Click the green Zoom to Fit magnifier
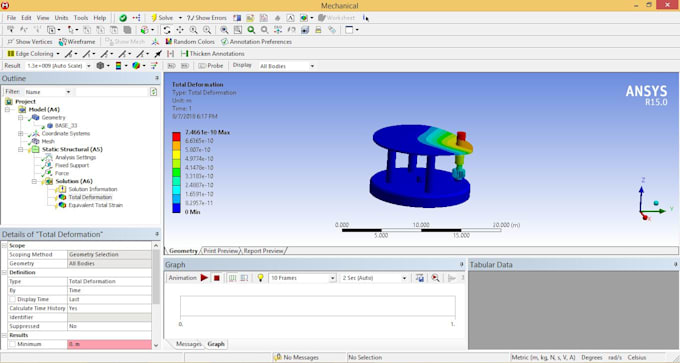This screenshot has width=680, height=363. 251,30
